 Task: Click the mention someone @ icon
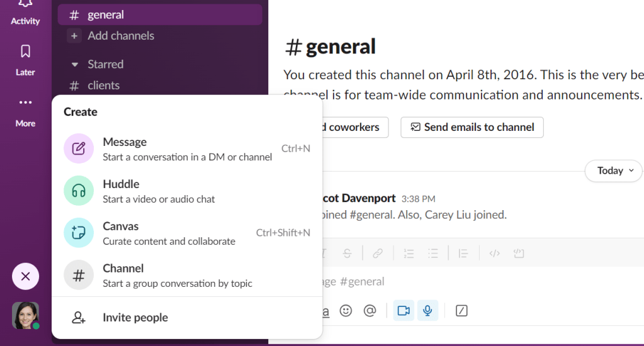(370, 311)
